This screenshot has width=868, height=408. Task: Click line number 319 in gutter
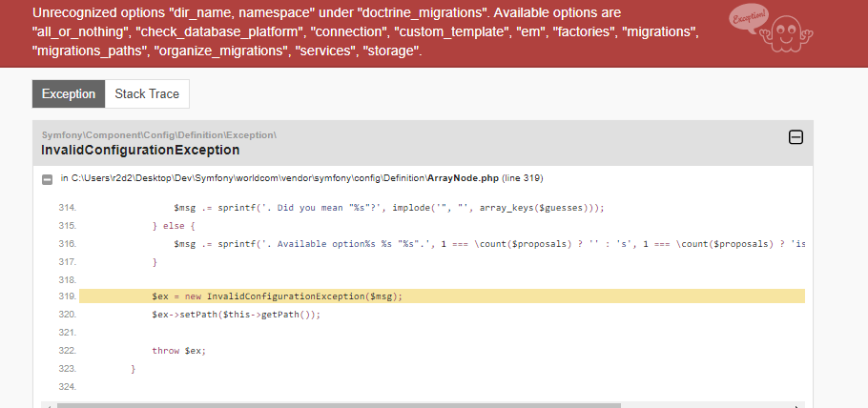click(x=67, y=296)
